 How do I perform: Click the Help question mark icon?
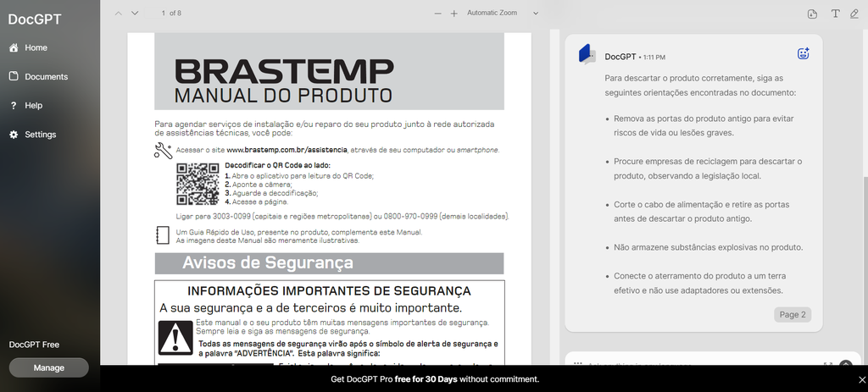tap(14, 105)
